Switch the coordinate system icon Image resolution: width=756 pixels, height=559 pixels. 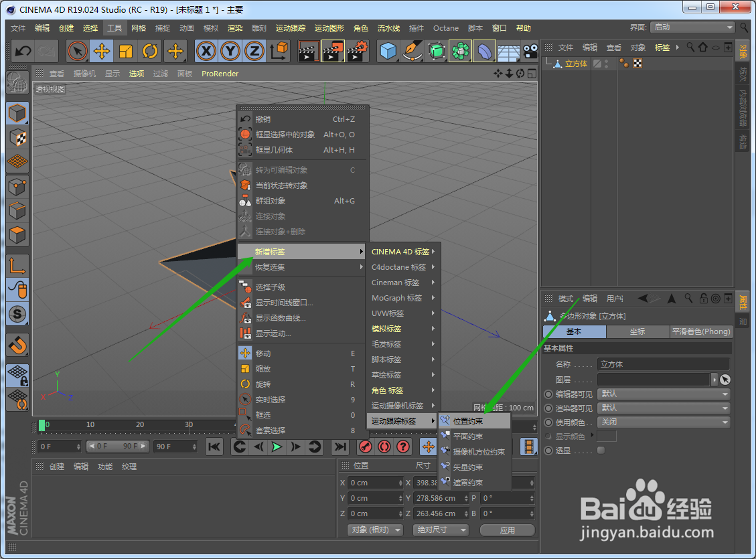tap(279, 51)
